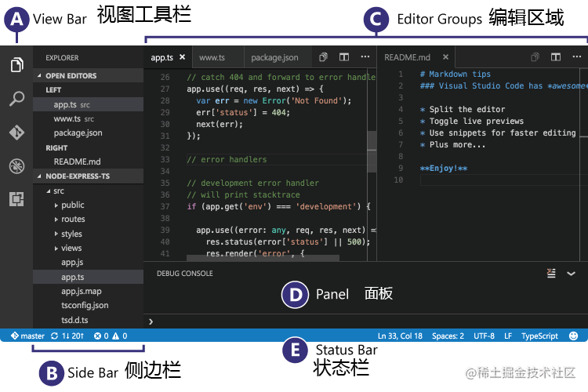The image size is (588, 392).
Task: Click '**Enjoy!**' line in README editor
Action: (x=444, y=168)
